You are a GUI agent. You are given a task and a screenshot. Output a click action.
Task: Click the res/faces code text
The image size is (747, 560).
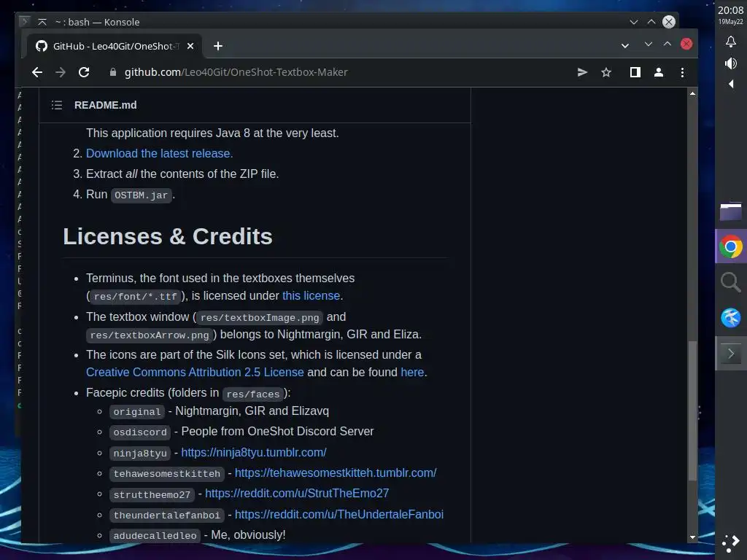[253, 394]
